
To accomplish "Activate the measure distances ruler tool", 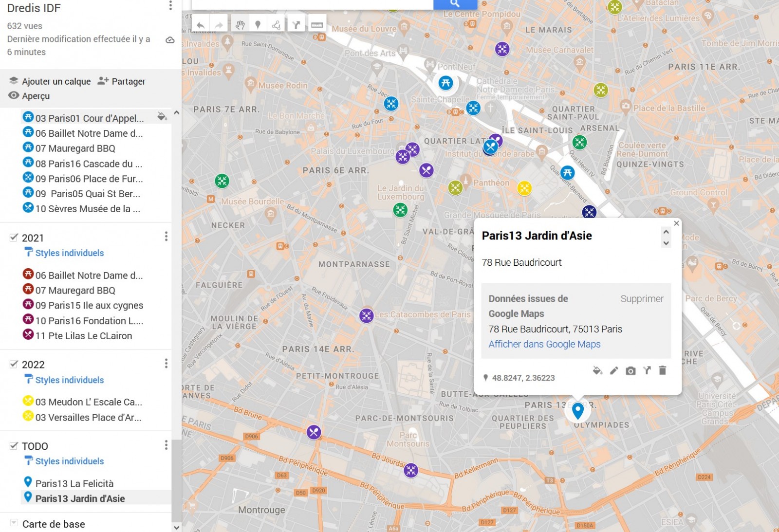I will (x=317, y=25).
